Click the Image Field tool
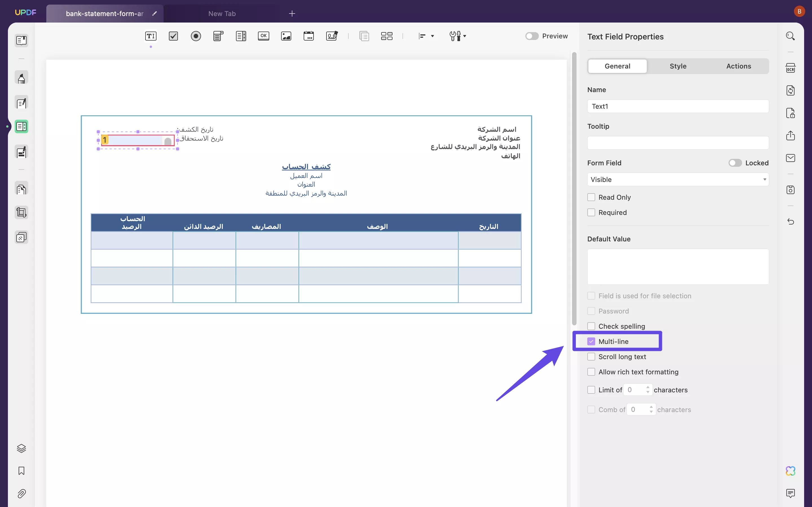The image size is (812, 507). (x=286, y=36)
